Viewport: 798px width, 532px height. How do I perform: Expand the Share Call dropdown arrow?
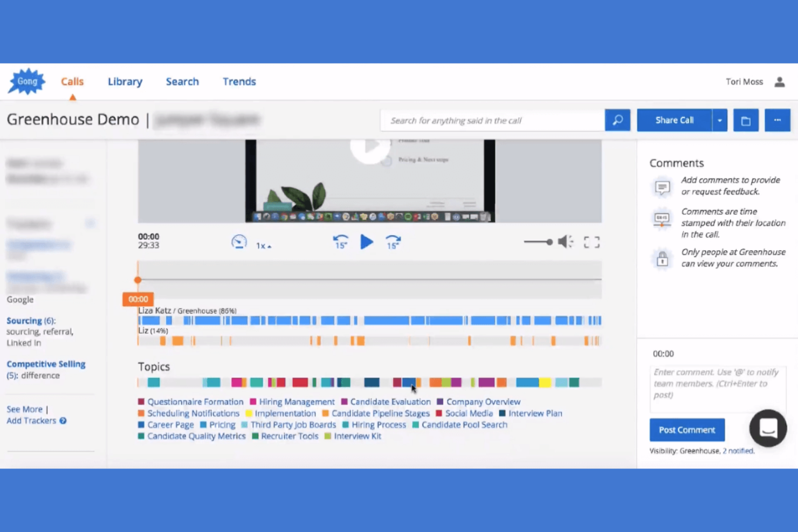(x=720, y=120)
